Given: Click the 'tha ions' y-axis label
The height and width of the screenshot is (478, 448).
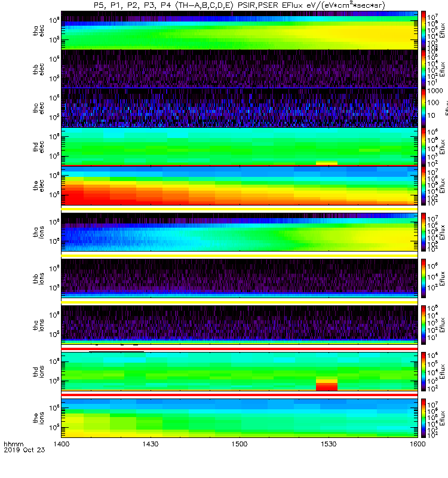Looking at the screenshot, I should (38, 232).
